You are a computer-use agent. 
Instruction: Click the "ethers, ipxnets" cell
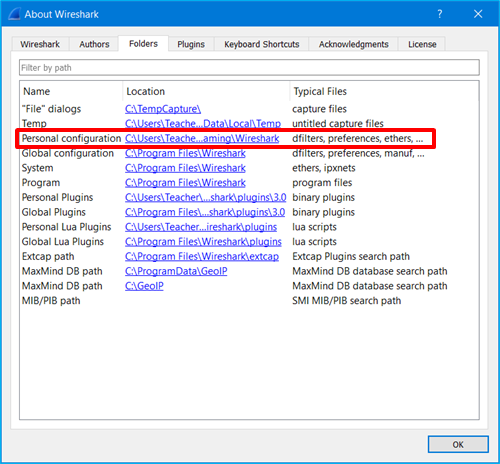pyautogui.click(x=324, y=168)
